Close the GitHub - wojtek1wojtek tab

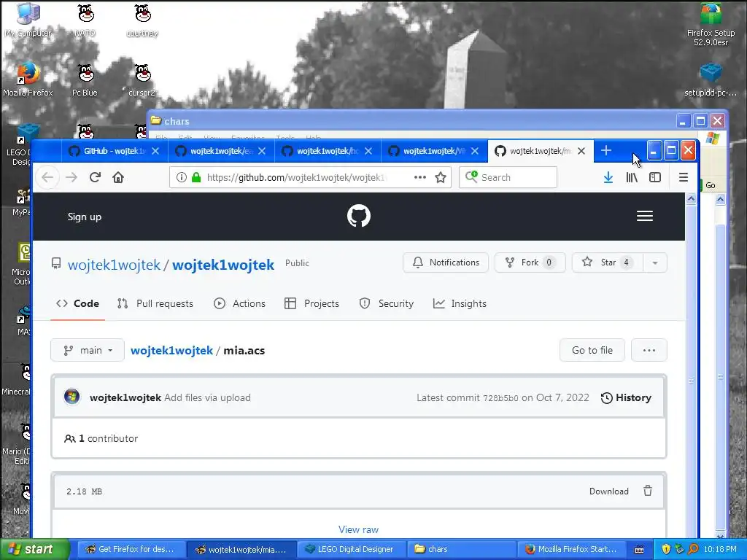155,151
